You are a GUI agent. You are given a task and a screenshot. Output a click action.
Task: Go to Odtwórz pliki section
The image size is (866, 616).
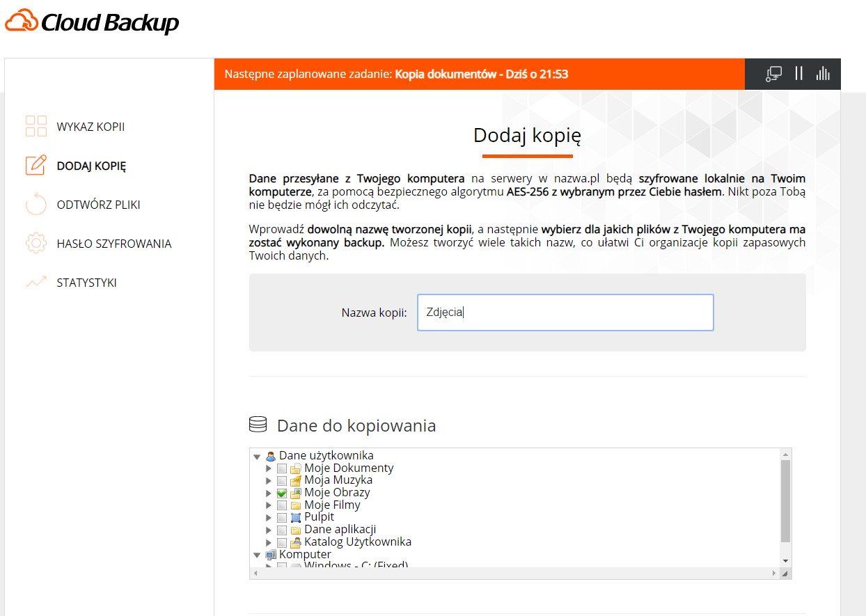pyautogui.click(x=98, y=205)
